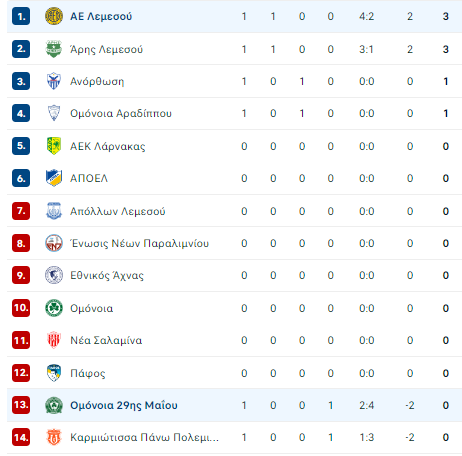This screenshot has width=462, height=456.
Task: Click the red position 14 badge
Action: pyautogui.click(x=21, y=437)
